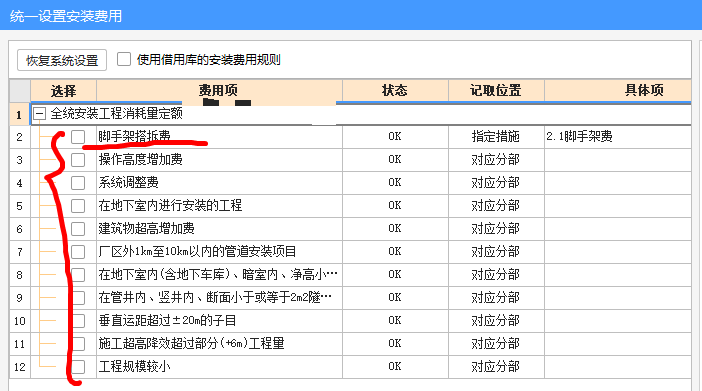Check the 在管井内、竖井内 row checkbox

tap(78, 298)
